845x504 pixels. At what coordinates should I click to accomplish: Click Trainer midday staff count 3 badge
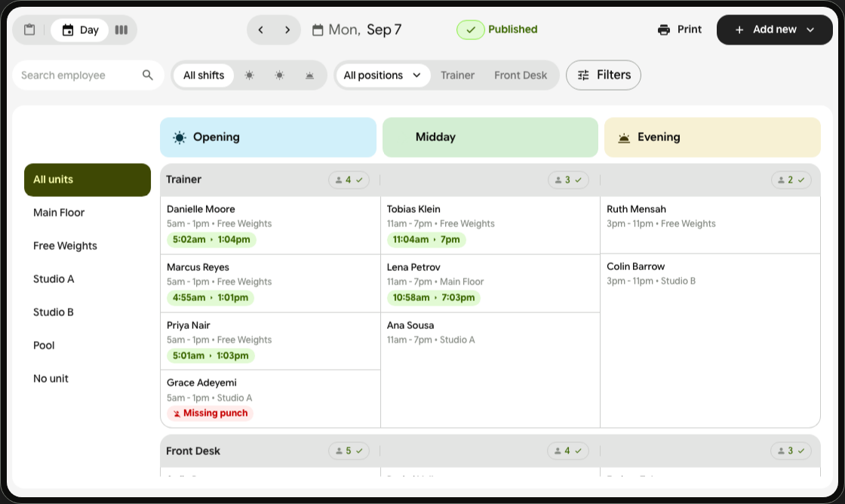click(x=568, y=180)
